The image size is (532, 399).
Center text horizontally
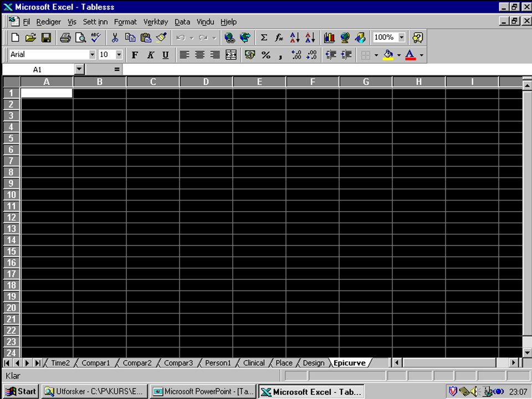(200, 55)
